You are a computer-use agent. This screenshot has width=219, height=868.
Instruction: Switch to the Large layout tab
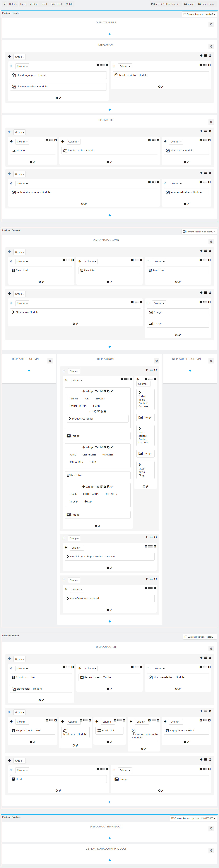[23, 4]
